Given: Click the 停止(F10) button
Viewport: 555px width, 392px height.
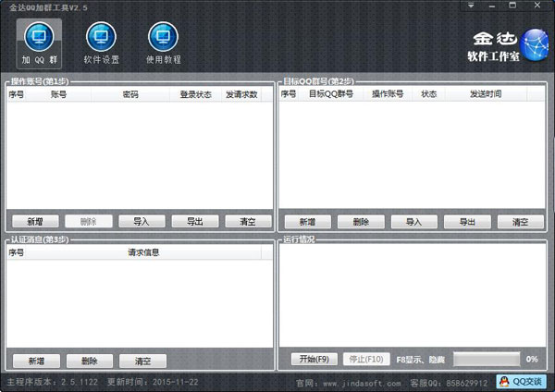Looking at the screenshot, I should coord(366,359).
